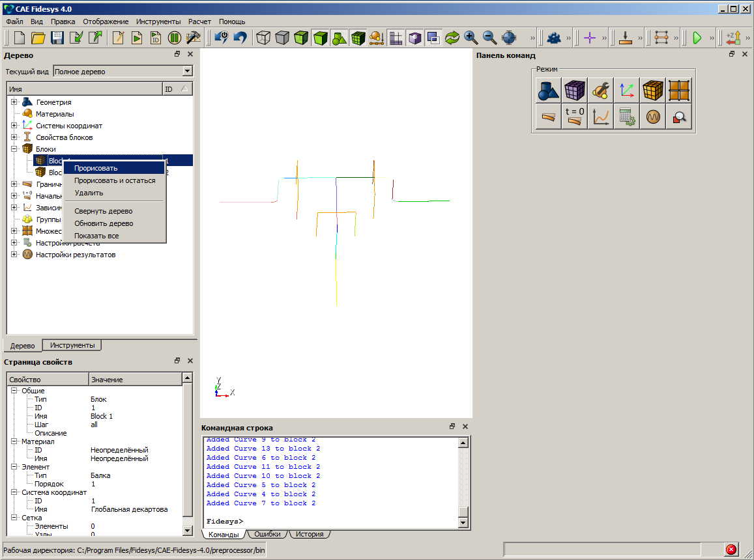Collapse the Блоки tree node
Screen dimensions: 754x560
pyautogui.click(x=14, y=149)
